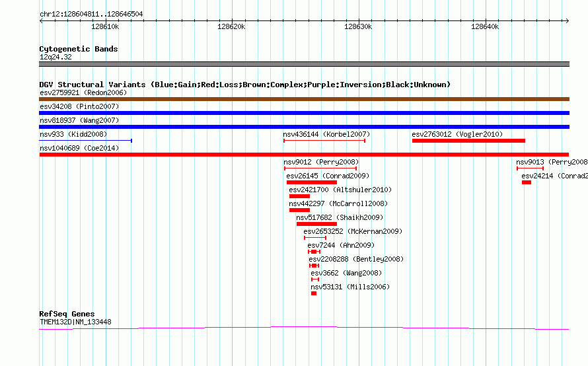Click the chr12:128604811..128646504 coordinate label
The width and height of the screenshot is (588, 366).
point(91,15)
